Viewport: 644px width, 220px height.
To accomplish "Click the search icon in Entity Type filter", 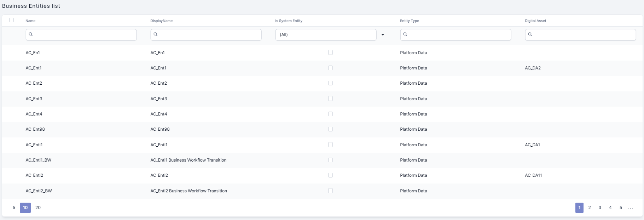I will (x=405, y=34).
